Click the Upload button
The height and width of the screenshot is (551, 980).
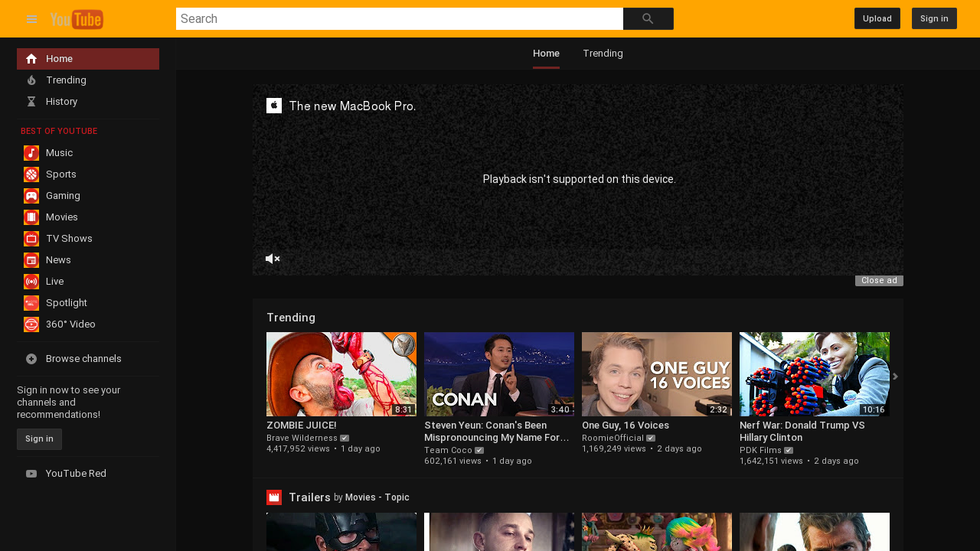(877, 18)
